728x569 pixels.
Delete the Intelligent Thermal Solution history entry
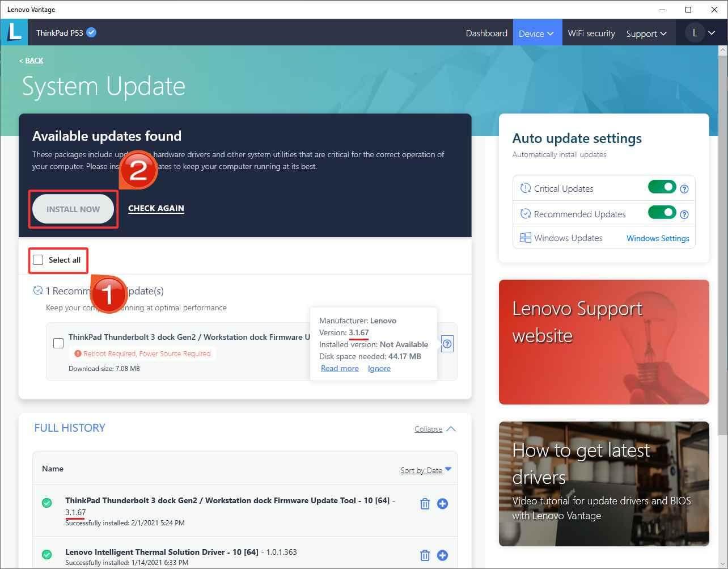425,555
